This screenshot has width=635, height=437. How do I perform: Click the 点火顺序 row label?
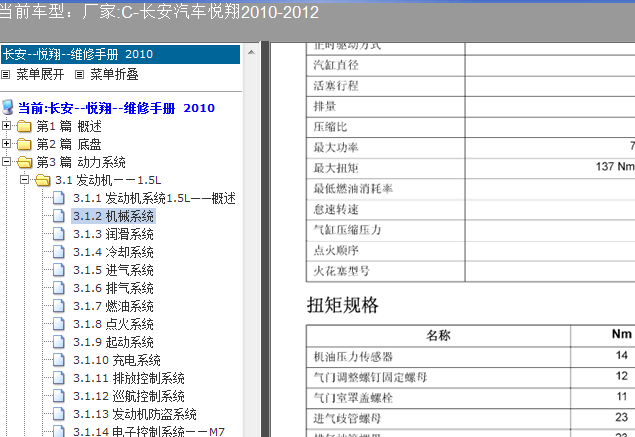[336, 250]
